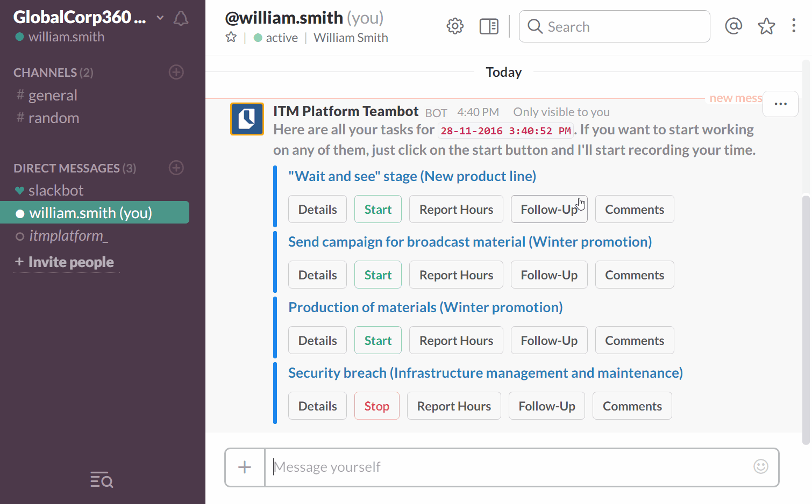Image resolution: width=812 pixels, height=504 pixels.
Task: Click the plus attachment button
Action: (x=245, y=467)
